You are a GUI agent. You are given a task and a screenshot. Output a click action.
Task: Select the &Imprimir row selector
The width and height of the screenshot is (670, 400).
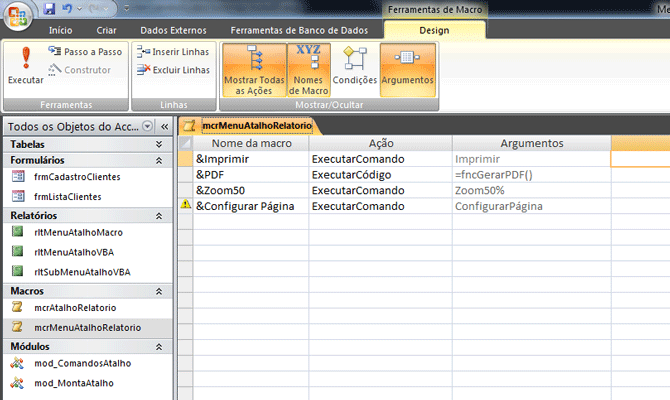(x=185, y=159)
